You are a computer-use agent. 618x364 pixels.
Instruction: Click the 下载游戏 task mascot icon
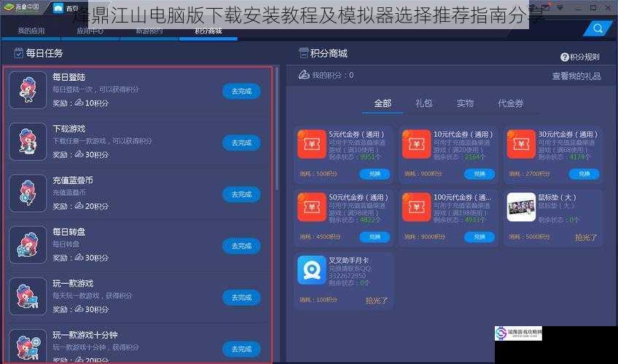pyautogui.click(x=28, y=142)
